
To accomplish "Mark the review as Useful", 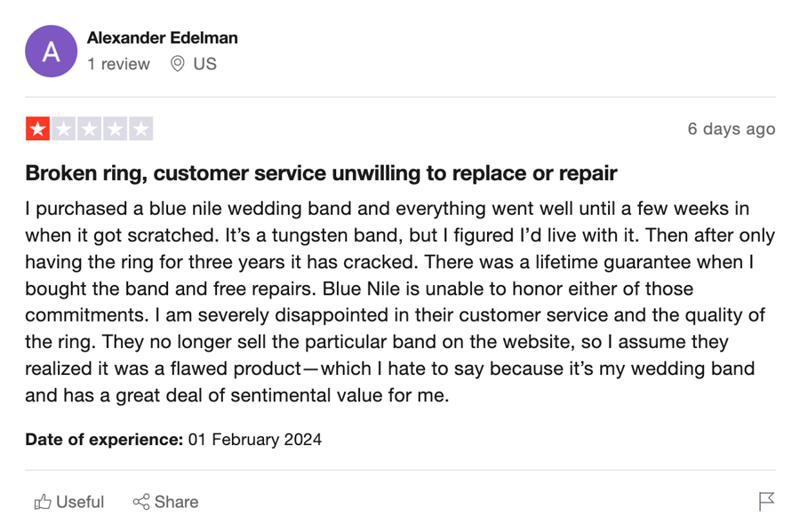I will pyautogui.click(x=68, y=503).
